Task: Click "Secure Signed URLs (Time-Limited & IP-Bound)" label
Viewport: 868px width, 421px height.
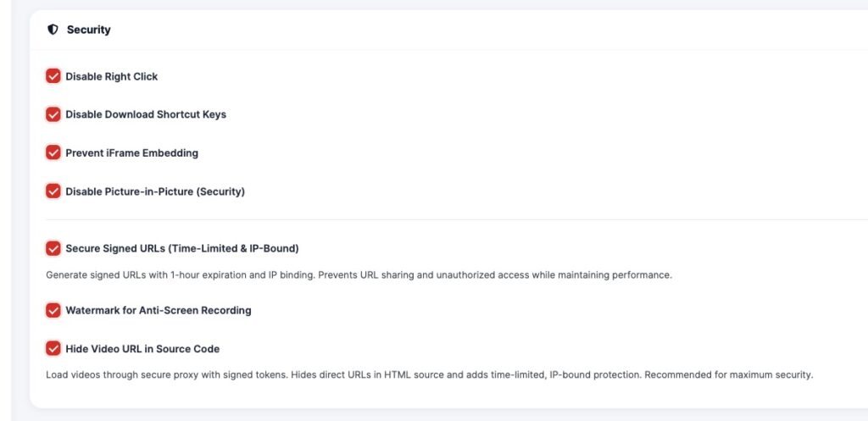Action: (182, 249)
